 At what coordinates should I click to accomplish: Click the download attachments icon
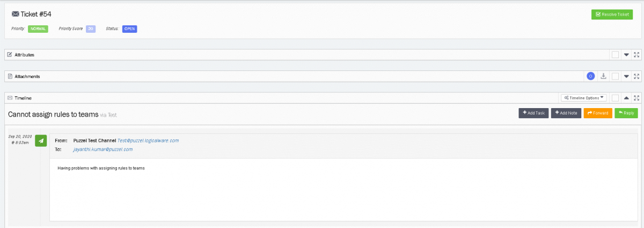click(x=603, y=76)
